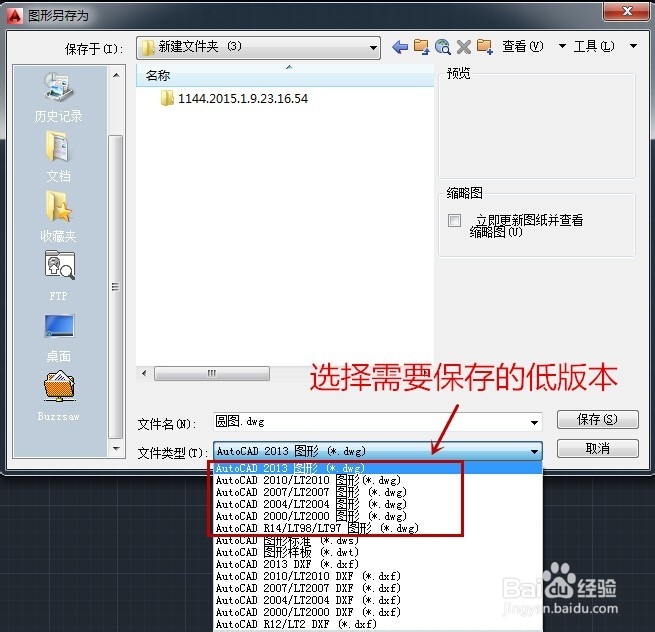Select folder 1144.2015.1.9.23.16.54
655x632 pixels.
(x=234, y=99)
